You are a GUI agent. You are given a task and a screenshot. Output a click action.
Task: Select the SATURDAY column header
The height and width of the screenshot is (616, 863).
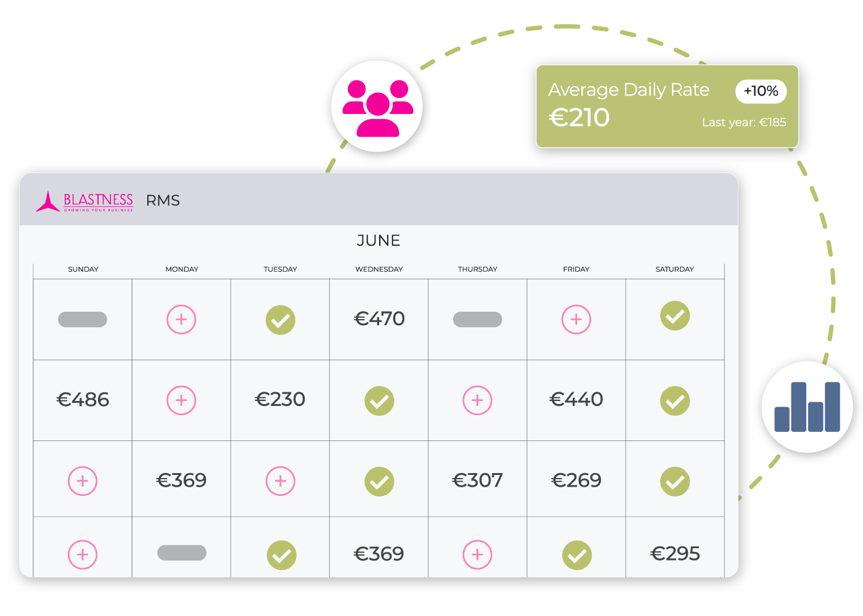[674, 269]
